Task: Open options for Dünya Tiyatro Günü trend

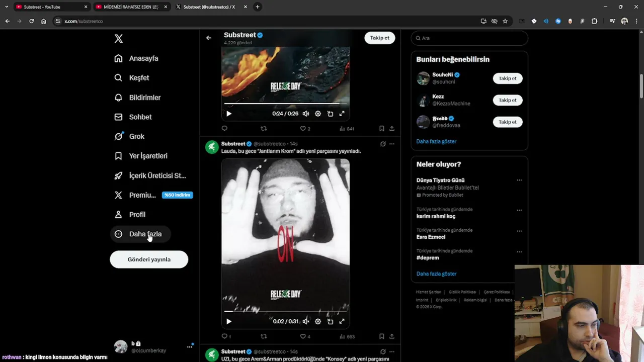Action: point(519,180)
